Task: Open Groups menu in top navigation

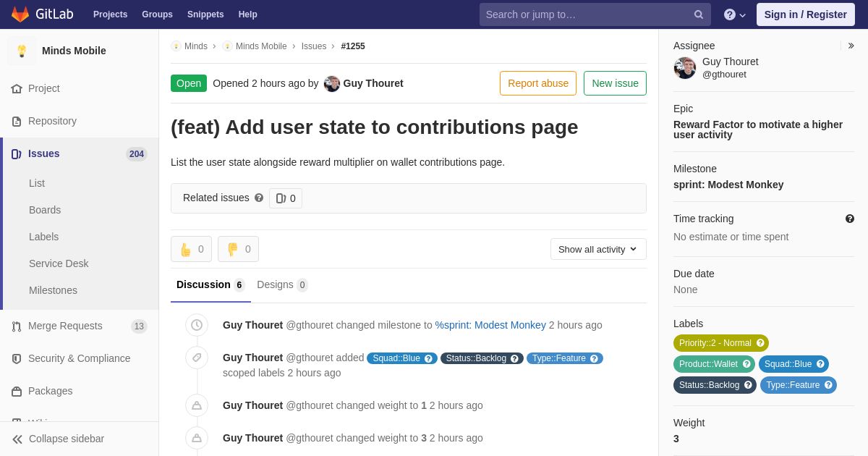Action: [x=157, y=14]
